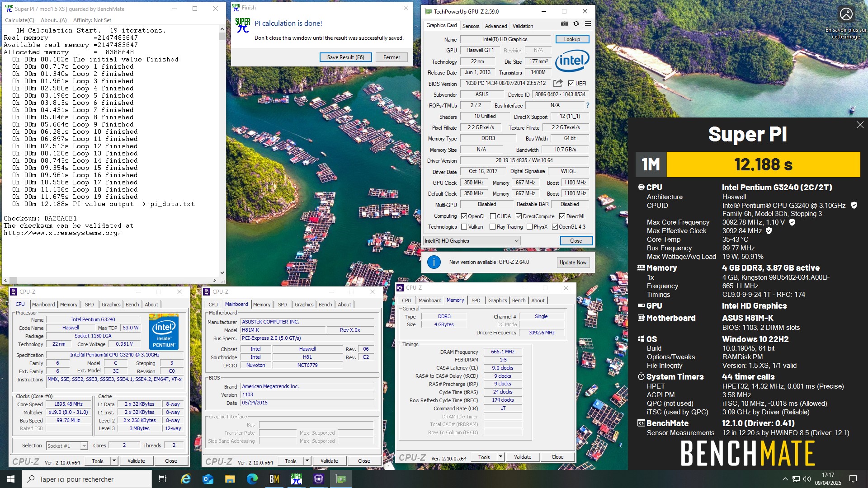The width and height of the screenshot is (868, 488).
Task: Click the verified shield next to CPUID
Action: coord(854,205)
